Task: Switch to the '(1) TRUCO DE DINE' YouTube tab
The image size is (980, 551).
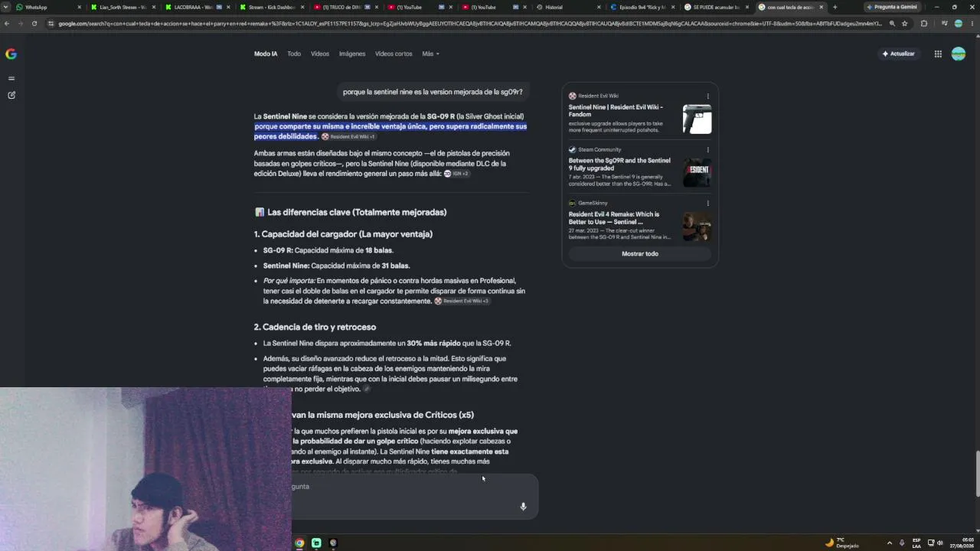Action: (x=344, y=7)
